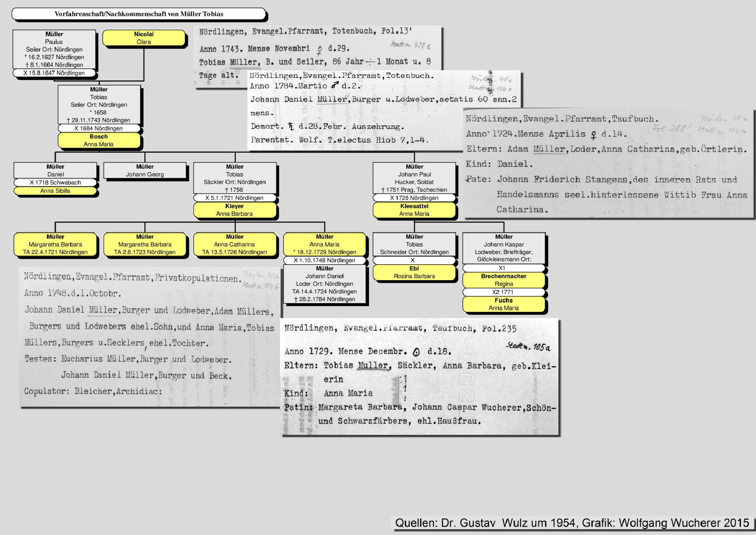Click the Brechenmacher Regina spouse box

pyautogui.click(x=503, y=280)
